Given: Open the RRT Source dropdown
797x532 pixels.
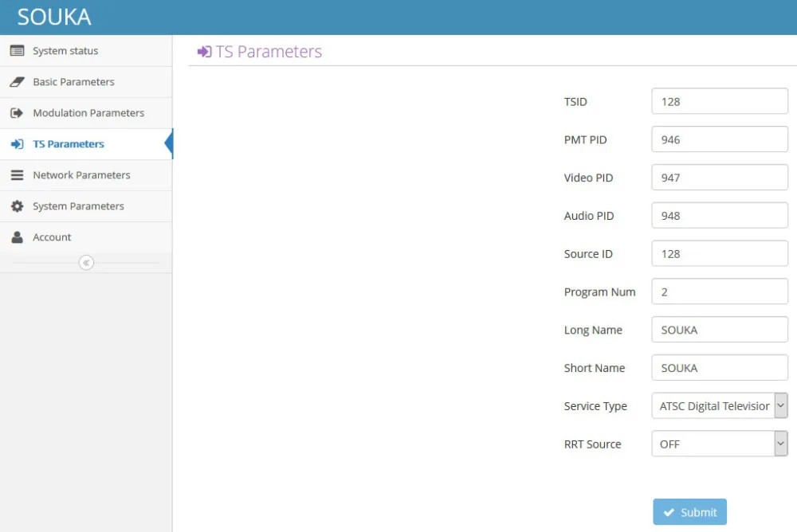Looking at the screenshot, I should coord(719,444).
